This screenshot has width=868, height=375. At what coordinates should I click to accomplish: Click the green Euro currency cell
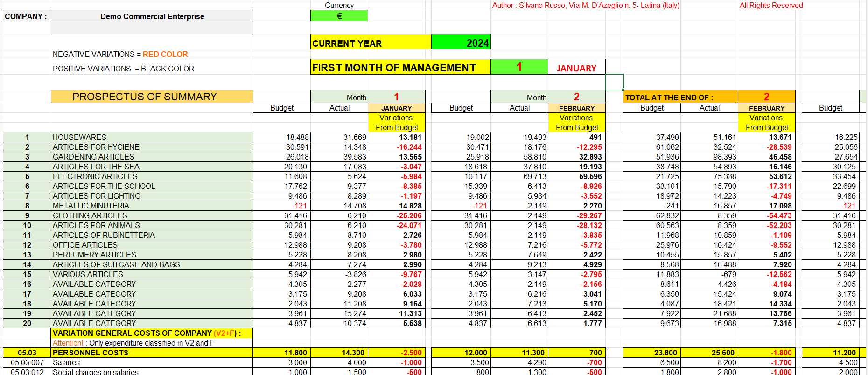[x=339, y=16]
